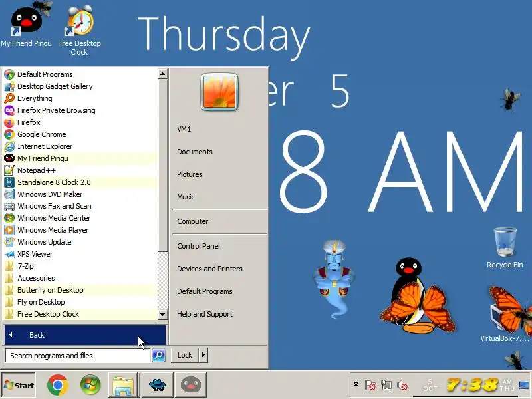Image resolution: width=532 pixels, height=399 pixels.
Task: Click the Action Center flag tray icon
Action: 370,385
